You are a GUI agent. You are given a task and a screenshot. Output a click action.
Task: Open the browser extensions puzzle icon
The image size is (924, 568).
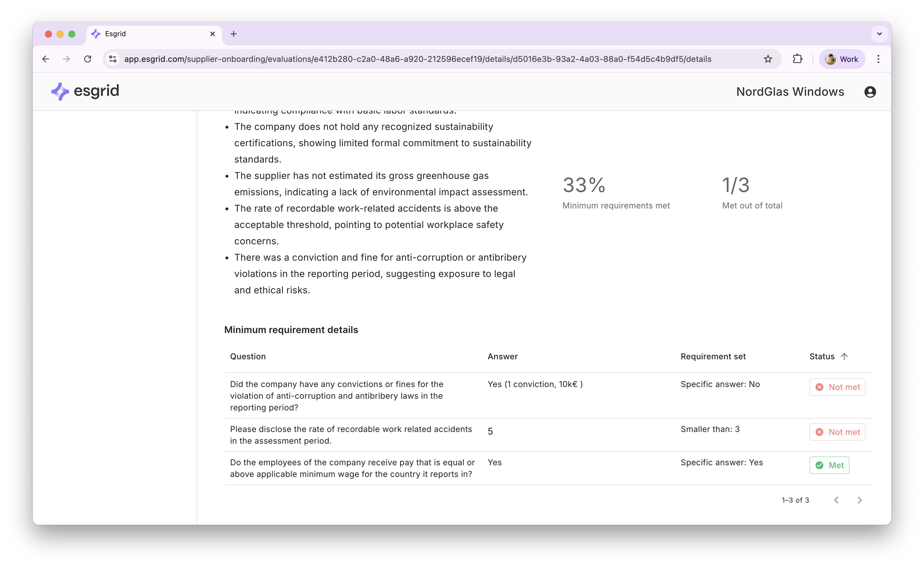(797, 59)
